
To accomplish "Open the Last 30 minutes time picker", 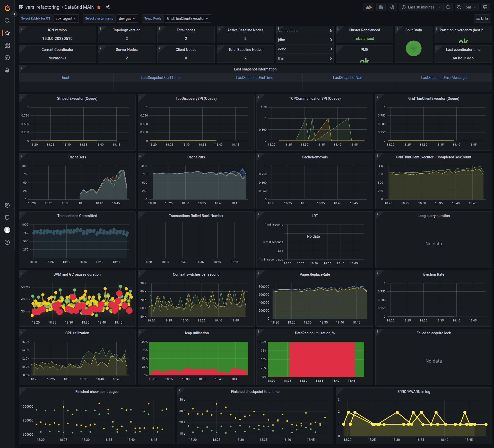I will point(421,7).
